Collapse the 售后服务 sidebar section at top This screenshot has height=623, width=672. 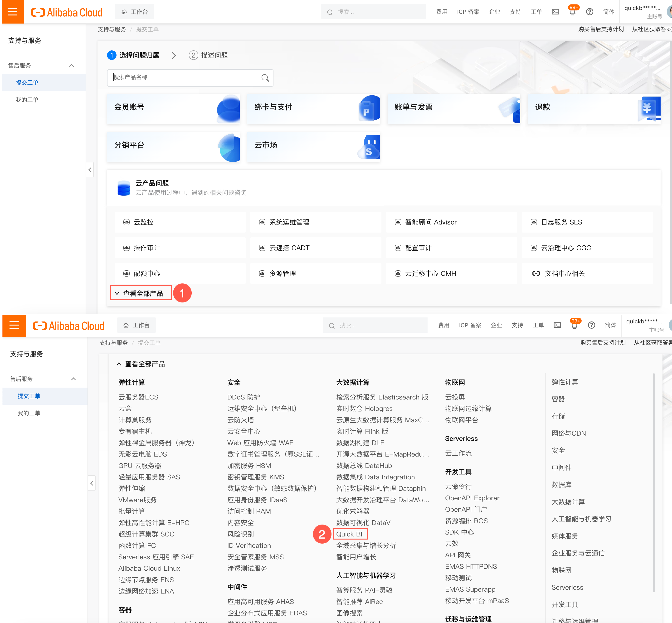tap(72, 65)
